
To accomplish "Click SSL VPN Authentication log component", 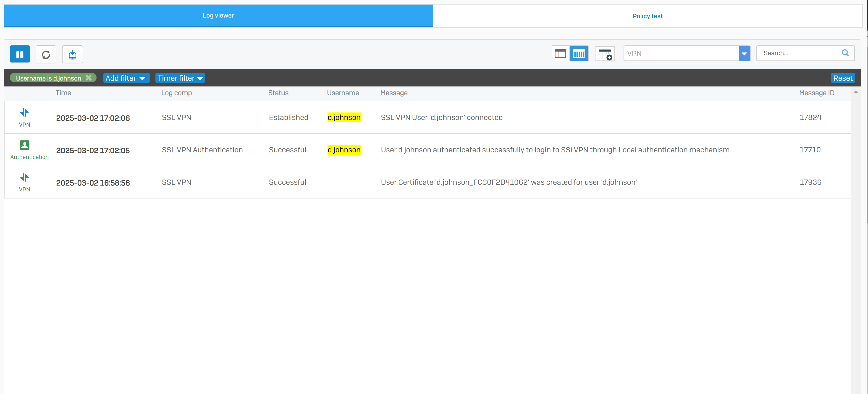I will click(202, 150).
